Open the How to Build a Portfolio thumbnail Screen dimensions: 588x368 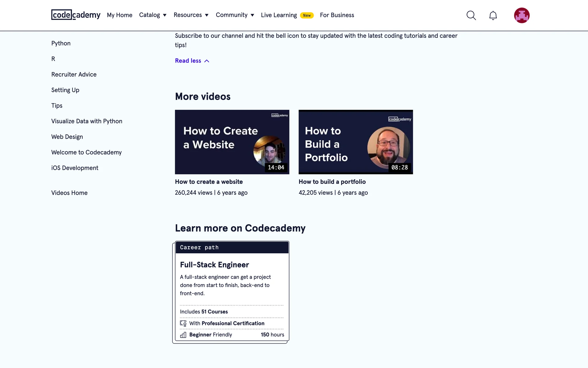point(356,142)
